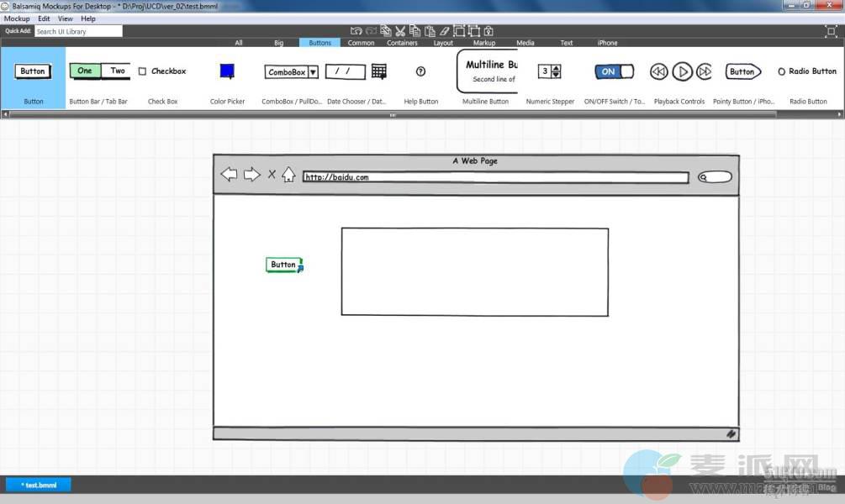The height and width of the screenshot is (504, 845).
Task: Select the blue Color Picker swatch
Action: click(x=227, y=71)
